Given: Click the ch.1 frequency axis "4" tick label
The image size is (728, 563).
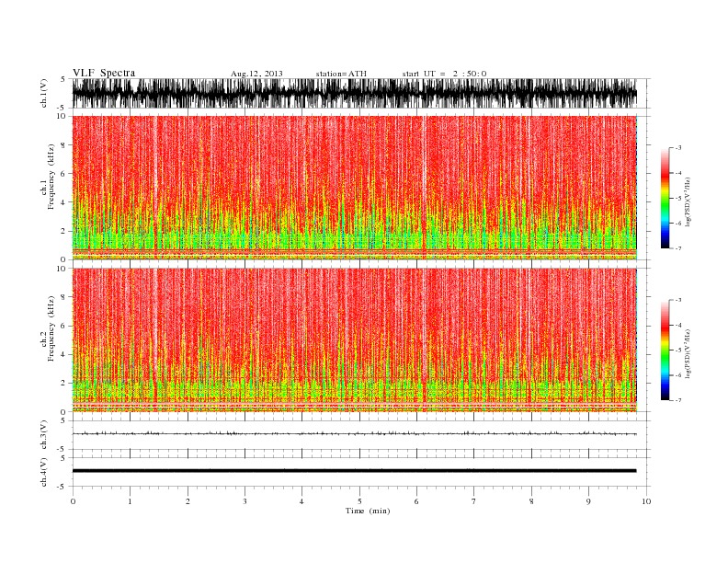Looking at the screenshot, I should tap(63, 202).
